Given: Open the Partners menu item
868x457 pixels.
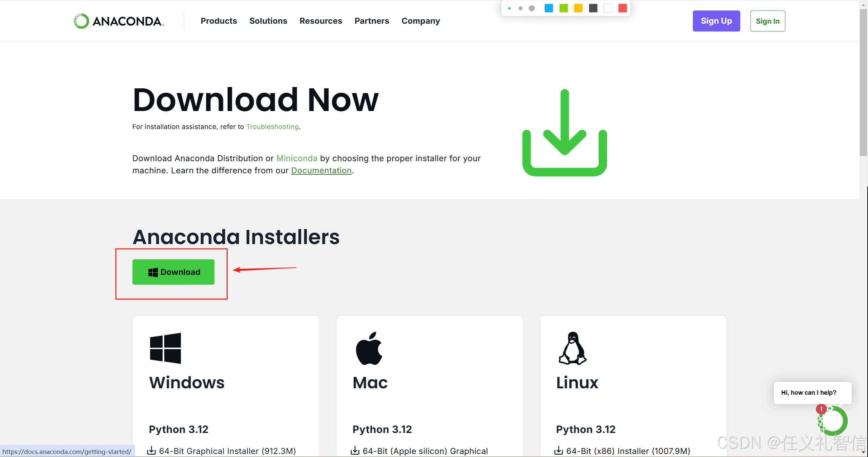Looking at the screenshot, I should [x=372, y=21].
